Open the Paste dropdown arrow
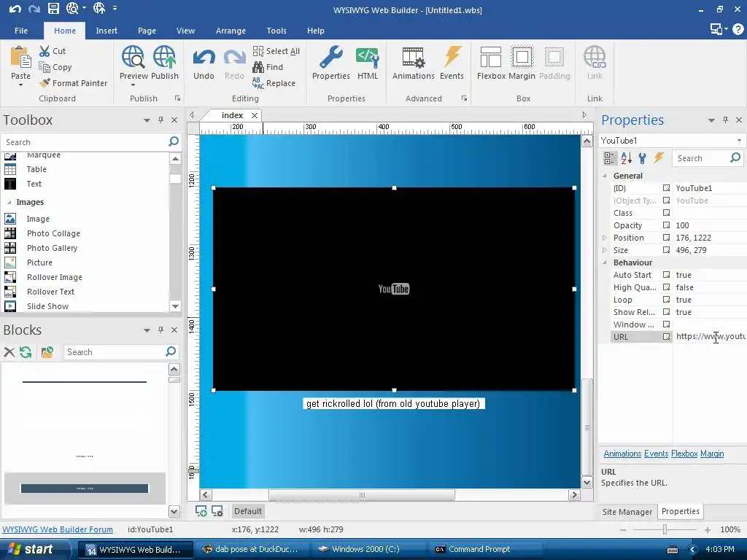The image size is (747, 560). pyautogui.click(x=20, y=85)
